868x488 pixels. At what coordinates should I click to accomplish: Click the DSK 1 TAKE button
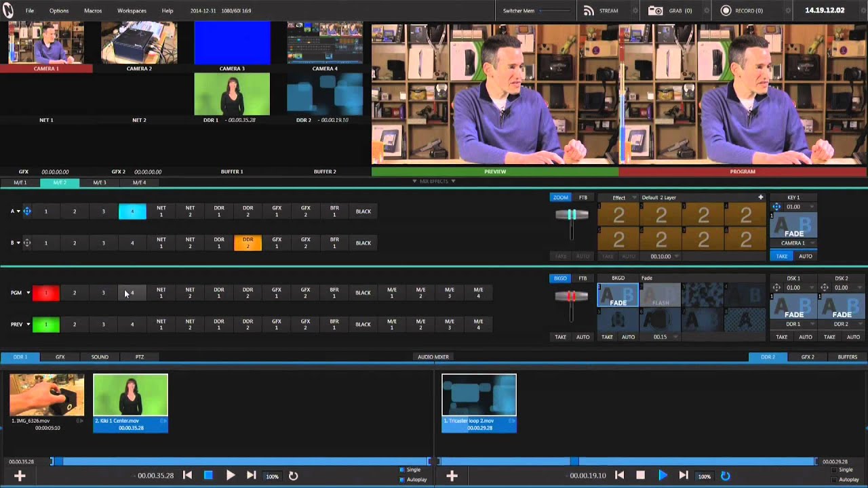(x=782, y=337)
